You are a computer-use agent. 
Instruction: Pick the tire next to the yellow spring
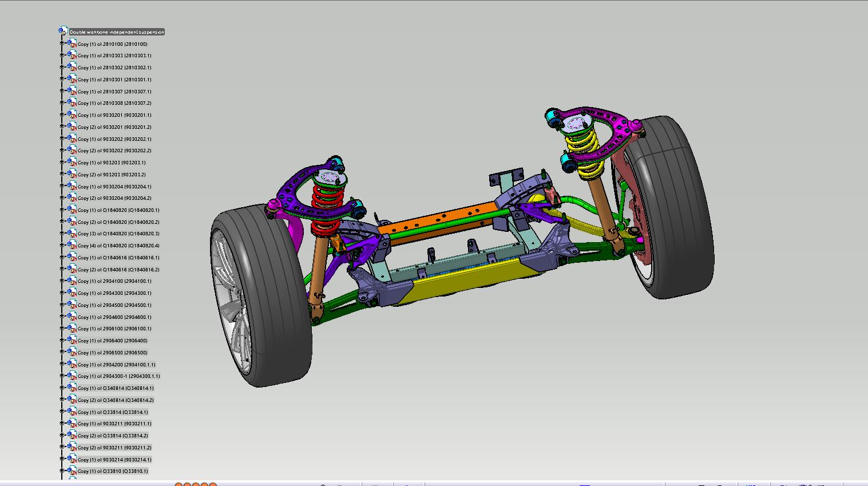[x=676, y=206]
